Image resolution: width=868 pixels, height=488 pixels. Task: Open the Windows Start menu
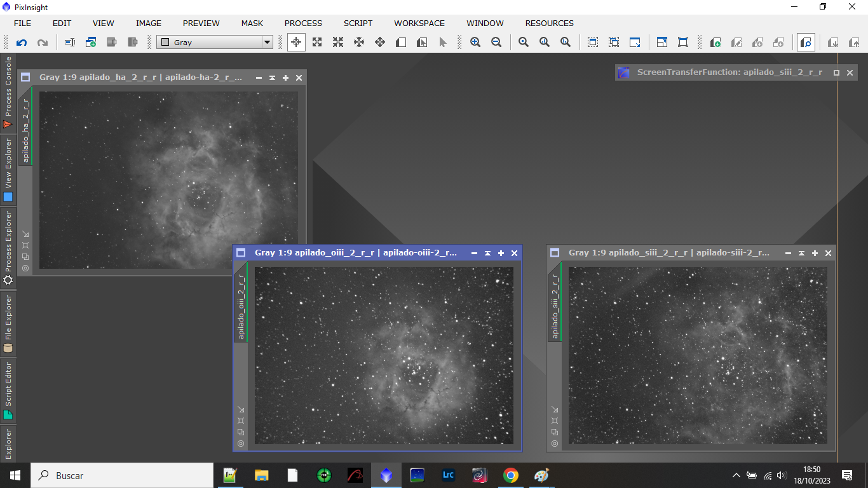(x=15, y=475)
